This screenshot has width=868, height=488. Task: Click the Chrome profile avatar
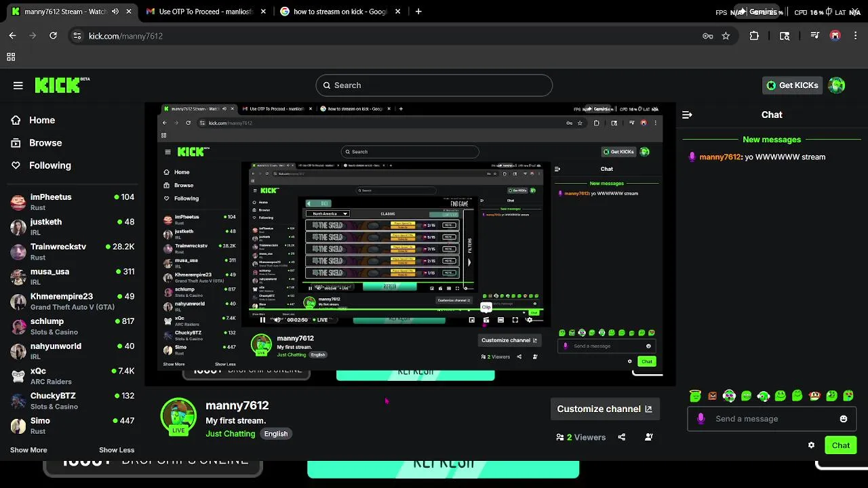pyautogui.click(x=835, y=36)
